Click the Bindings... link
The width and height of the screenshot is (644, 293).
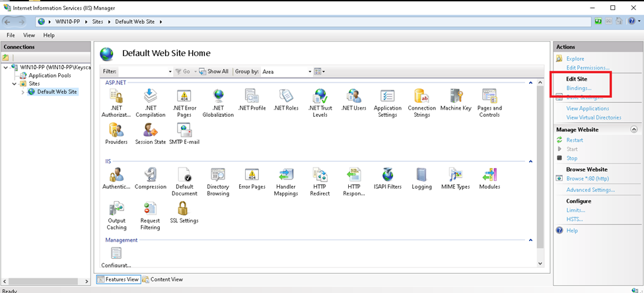579,88
